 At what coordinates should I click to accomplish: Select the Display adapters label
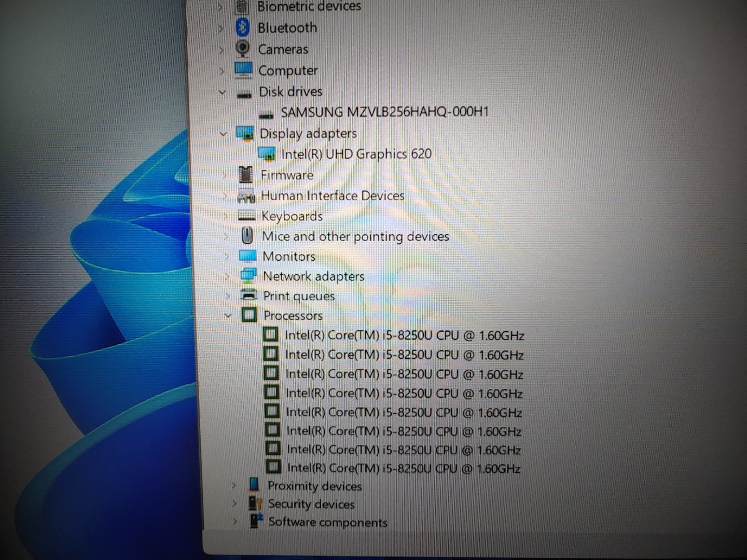(x=308, y=133)
